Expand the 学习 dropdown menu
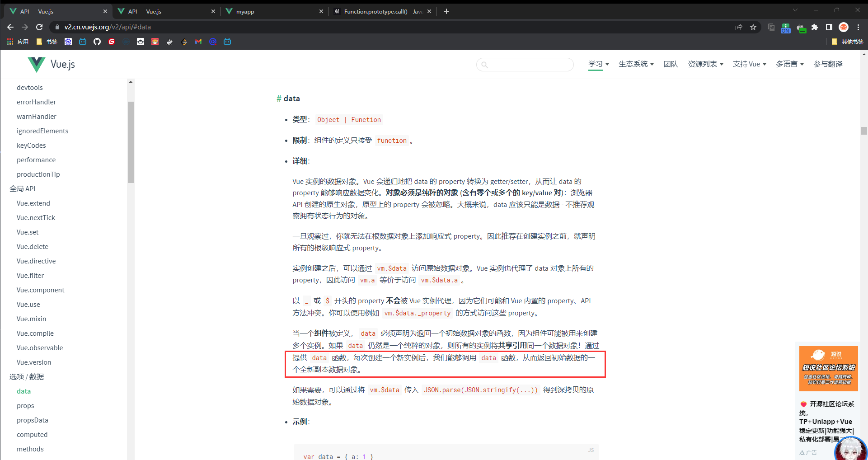This screenshot has height=460, width=868. click(598, 64)
